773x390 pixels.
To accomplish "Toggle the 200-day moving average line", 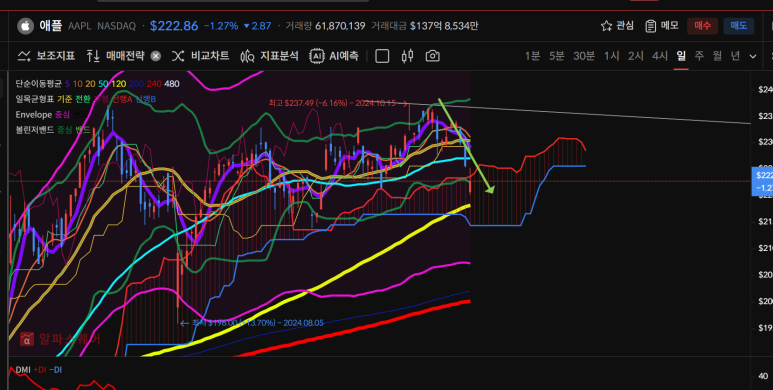I will pos(137,84).
